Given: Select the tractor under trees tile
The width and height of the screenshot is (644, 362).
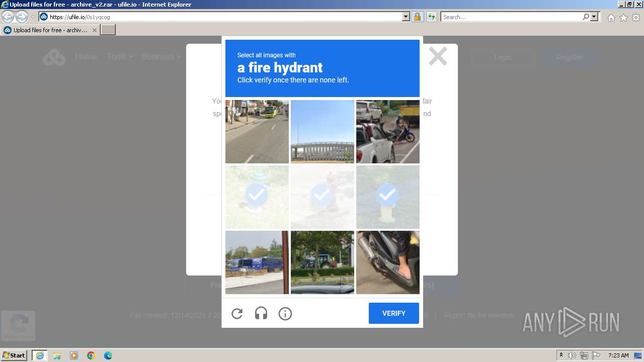Looking at the screenshot, I should pyautogui.click(x=323, y=262).
